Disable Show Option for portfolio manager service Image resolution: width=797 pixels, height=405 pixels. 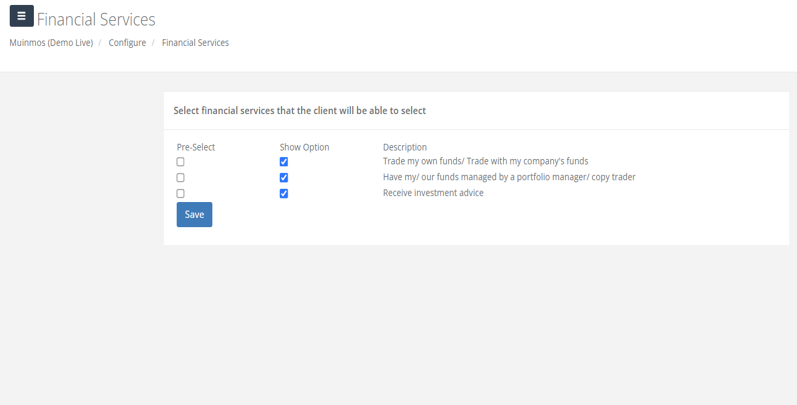[x=284, y=178]
